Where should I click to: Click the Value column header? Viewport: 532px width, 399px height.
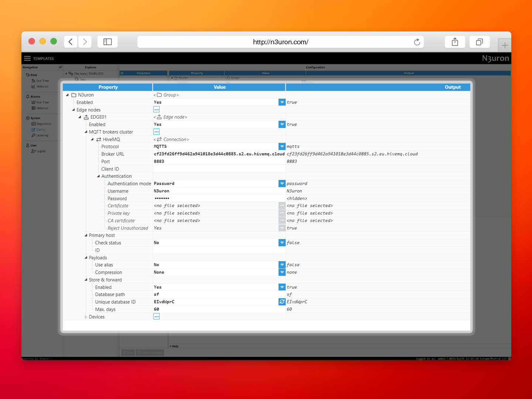(x=219, y=87)
